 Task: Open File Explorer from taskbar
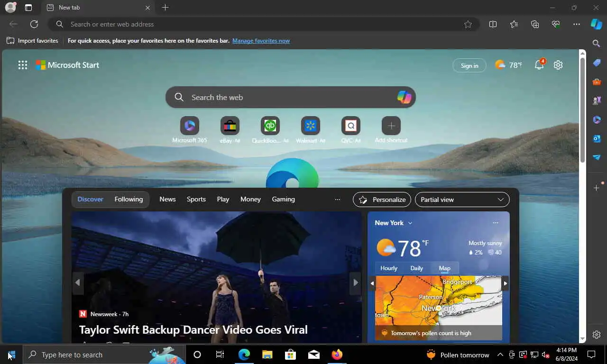(267, 355)
